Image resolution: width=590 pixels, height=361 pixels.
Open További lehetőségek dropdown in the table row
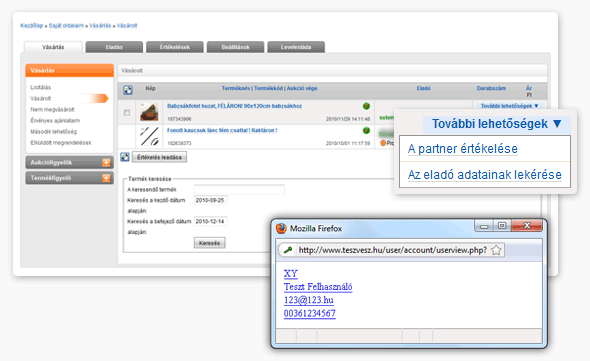pos(510,106)
